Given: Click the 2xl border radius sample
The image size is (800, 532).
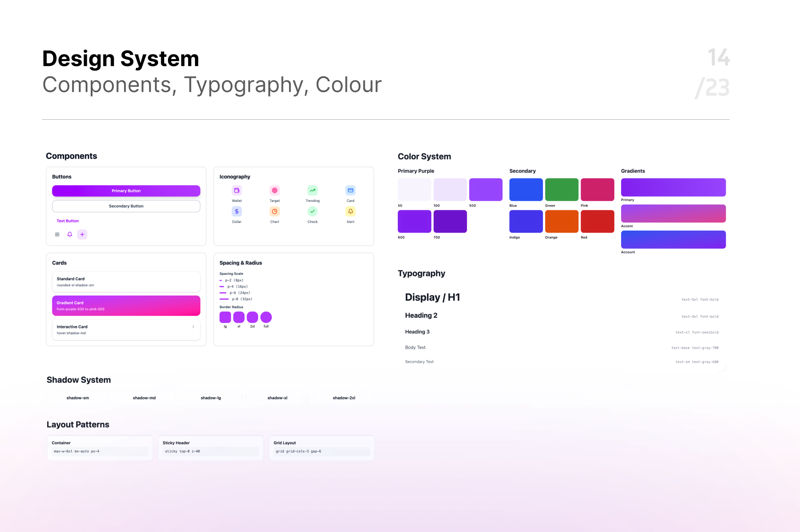Looking at the screenshot, I should (x=252, y=317).
